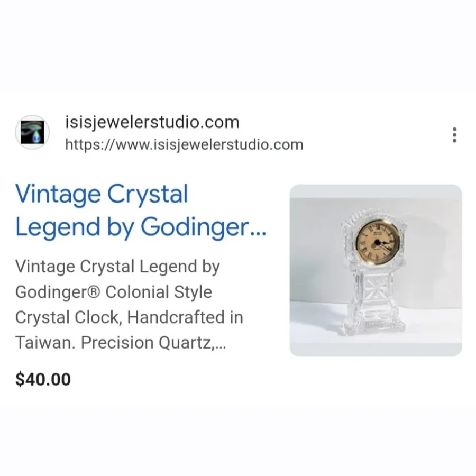
Task: Click the word 'Godinger®' in description
Action: click(58, 292)
